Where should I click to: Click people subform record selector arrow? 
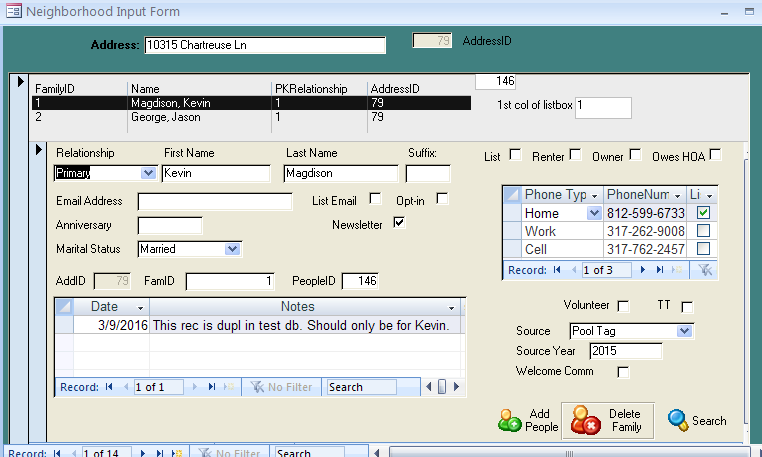point(39,150)
